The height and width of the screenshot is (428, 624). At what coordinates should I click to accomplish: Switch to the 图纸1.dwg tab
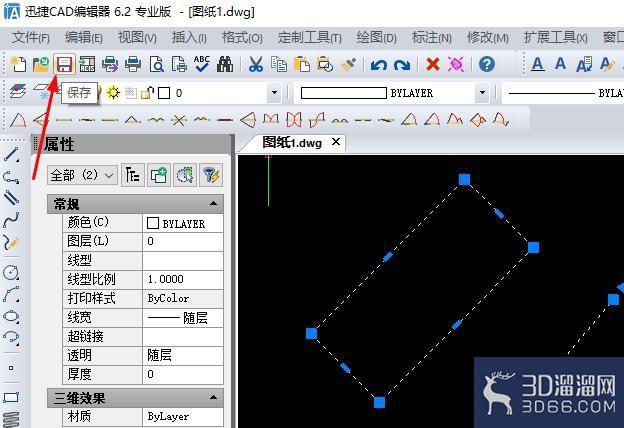[x=292, y=143]
